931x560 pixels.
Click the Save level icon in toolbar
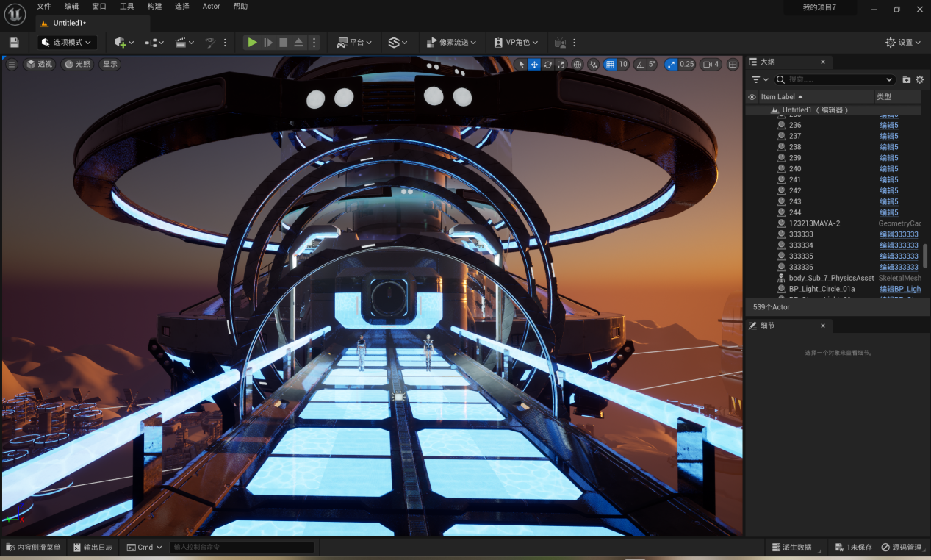14,43
